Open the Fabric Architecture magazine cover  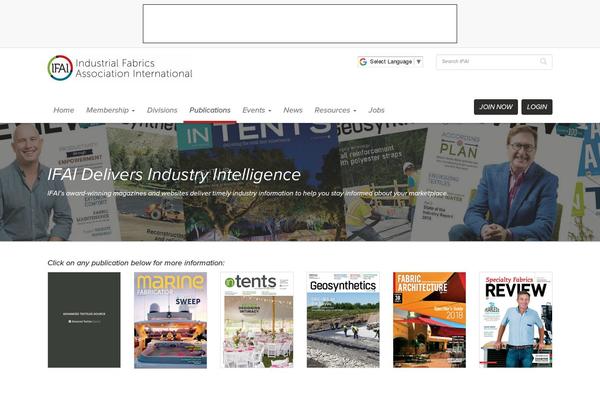(x=430, y=320)
